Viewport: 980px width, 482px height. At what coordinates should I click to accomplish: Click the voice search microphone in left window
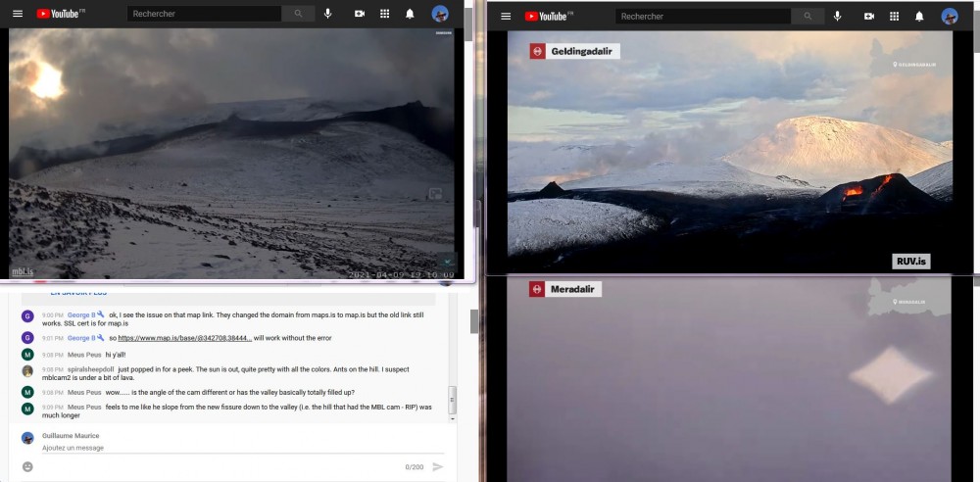point(328,14)
